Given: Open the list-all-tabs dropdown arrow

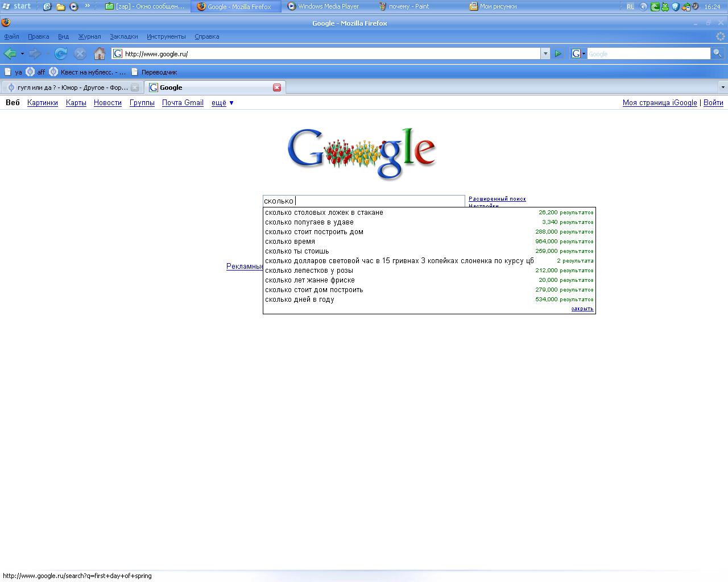Looking at the screenshot, I should point(722,88).
